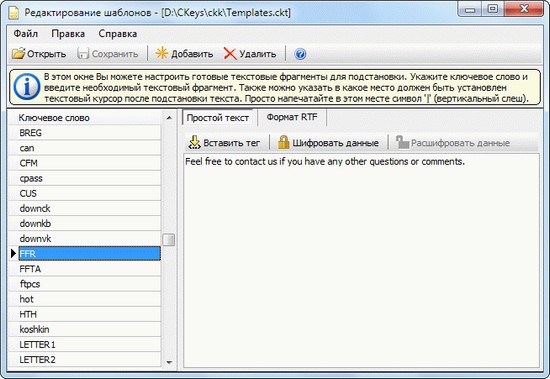
Task: Click the Удалить red cross icon
Action: click(230, 54)
